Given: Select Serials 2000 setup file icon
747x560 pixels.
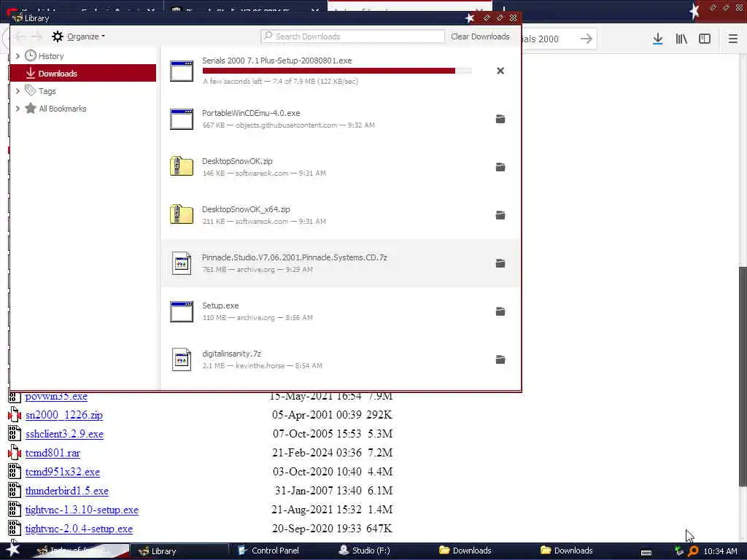Looking at the screenshot, I should click(x=182, y=71).
